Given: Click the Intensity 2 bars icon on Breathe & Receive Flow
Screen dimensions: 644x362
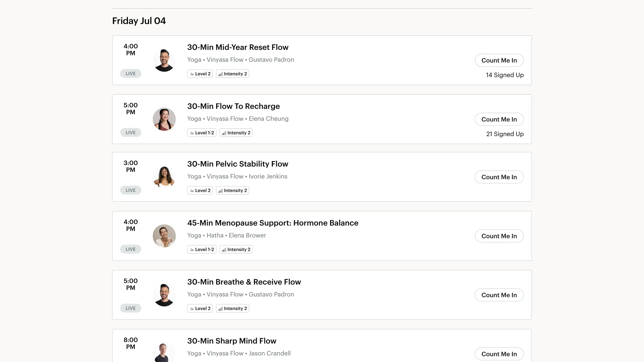Looking at the screenshot, I should [220, 309].
